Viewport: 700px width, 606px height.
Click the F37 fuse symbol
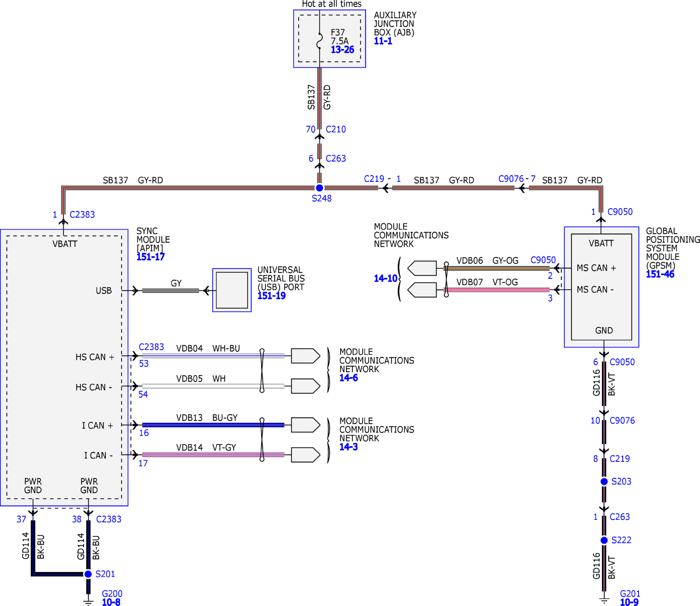(x=319, y=41)
